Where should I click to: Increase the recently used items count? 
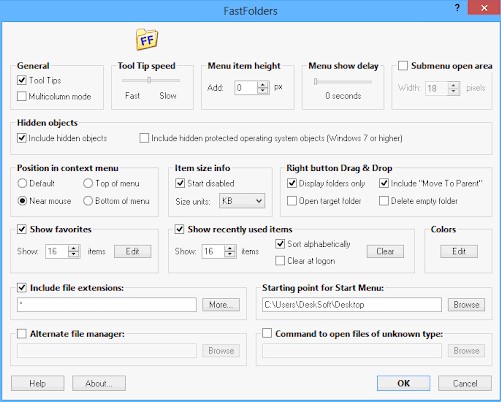pyautogui.click(x=230, y=248)
